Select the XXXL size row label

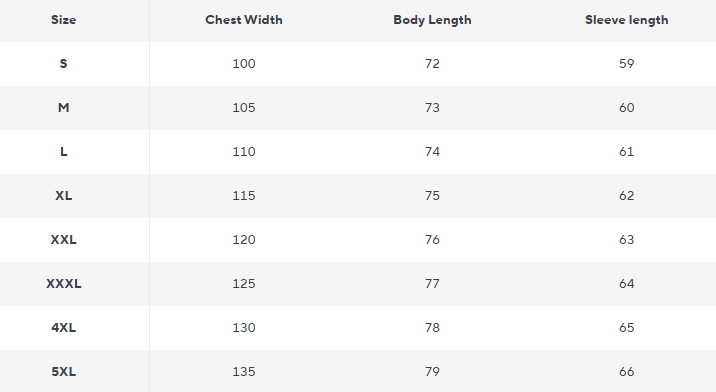pyautogui.click(x=63, y=284)
